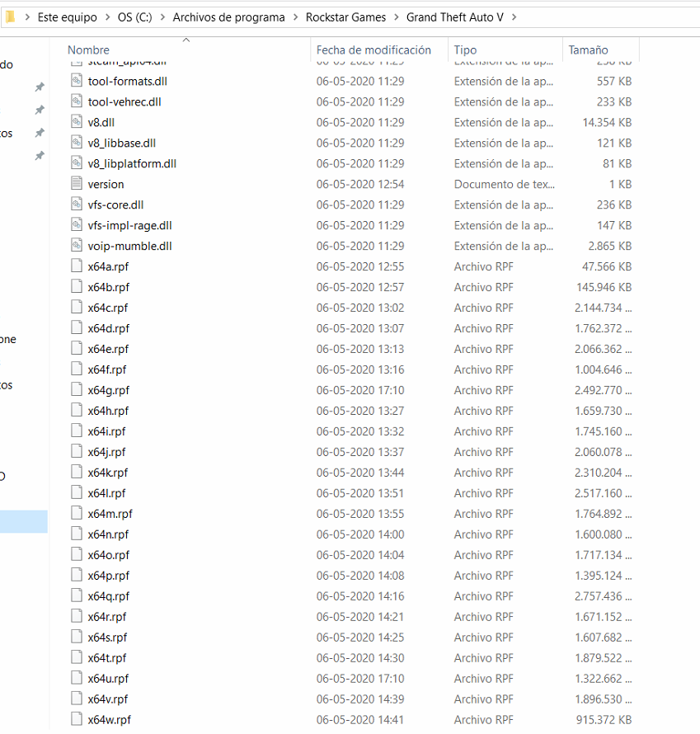Viewport: 700px width, 734px height.
Task: Expand the chevron after OS (C:)
Action: pyautogui.click(x=162, y=17)
